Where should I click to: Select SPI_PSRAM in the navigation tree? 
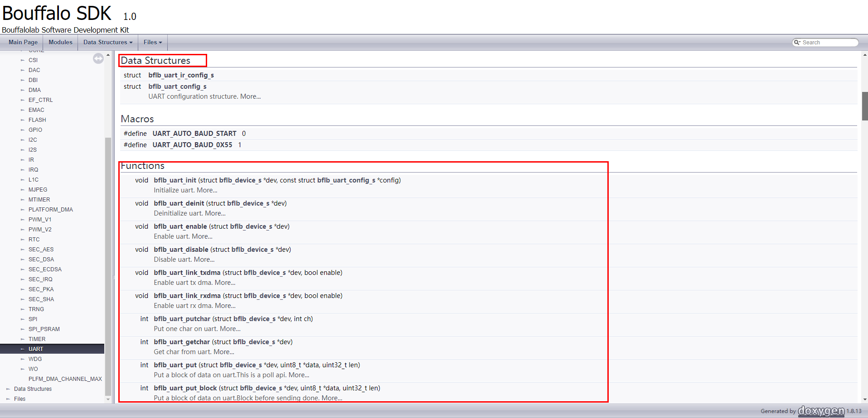click(44, 329)
